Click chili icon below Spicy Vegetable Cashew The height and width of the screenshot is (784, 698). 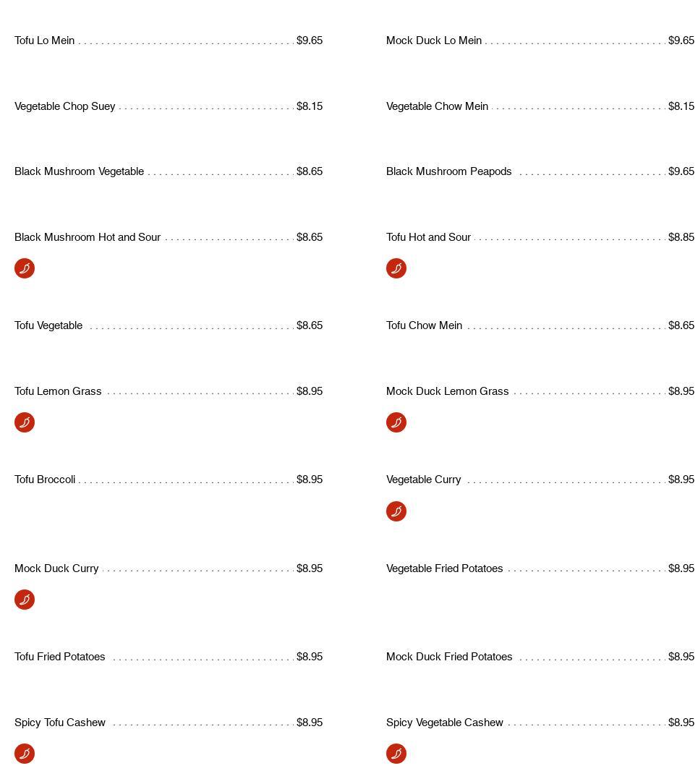[x=396, y=754]
